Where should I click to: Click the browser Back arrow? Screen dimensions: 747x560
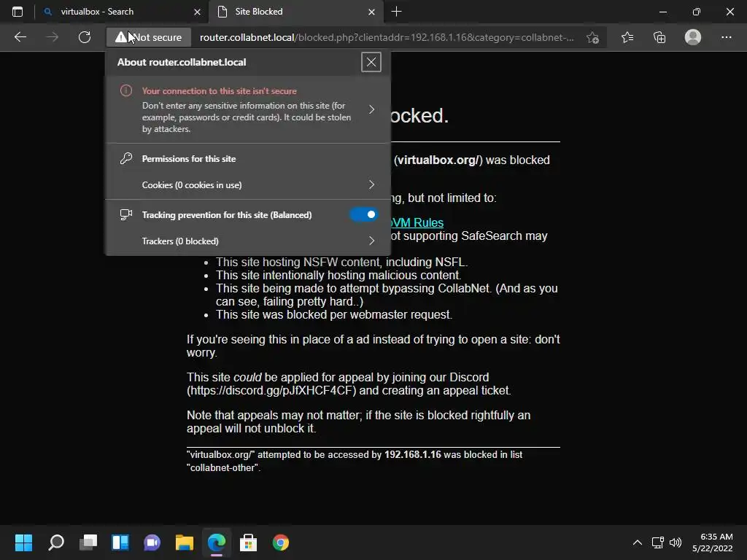tap(20, 37)
